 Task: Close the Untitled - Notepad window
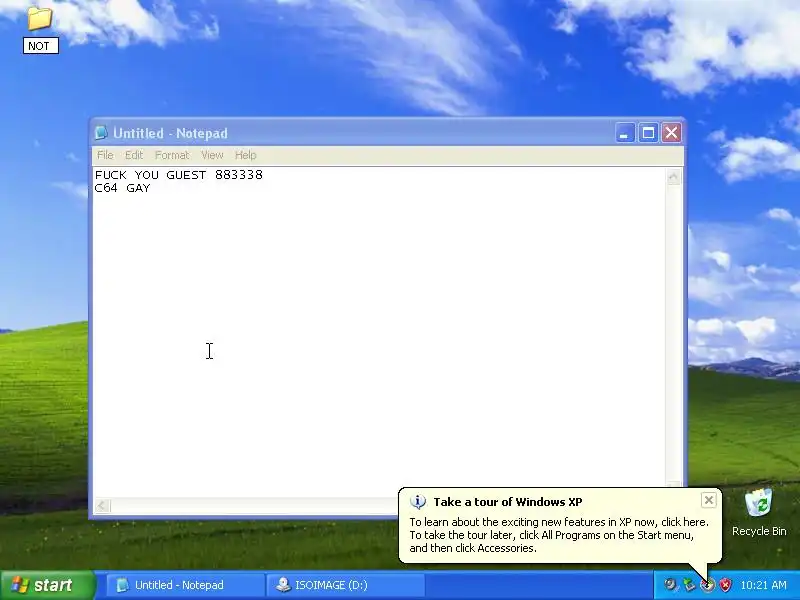(x=671, y=133)
